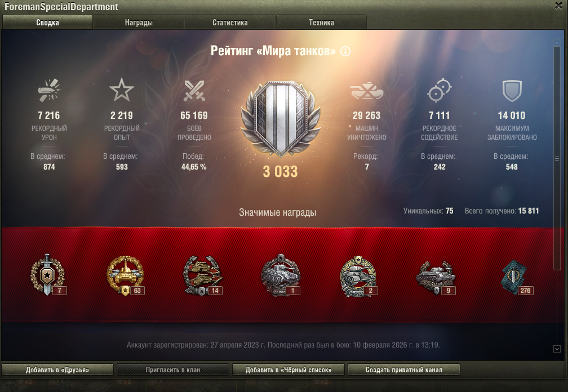Click the scrollbar down arrow
Screen dimensions: 568x392
click(557, 349)
